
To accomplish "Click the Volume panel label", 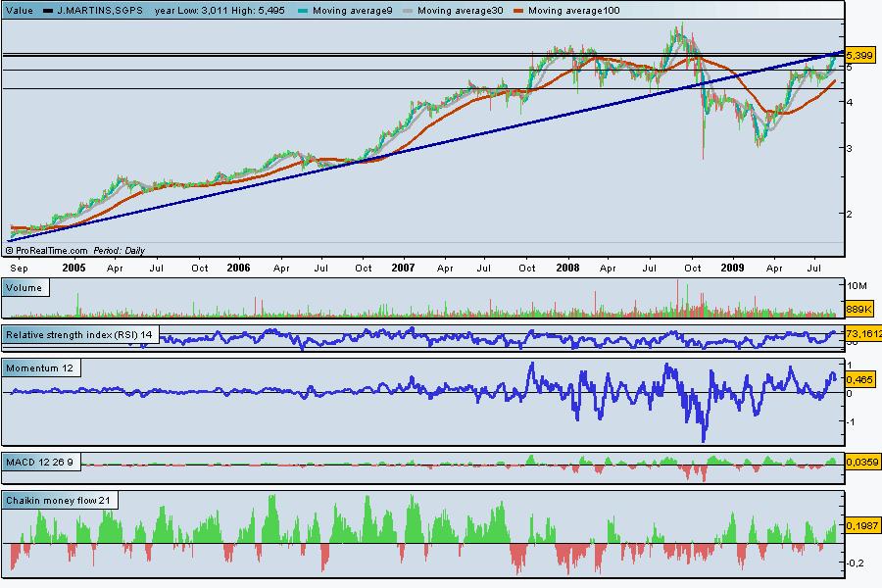I will coord(24,287).
